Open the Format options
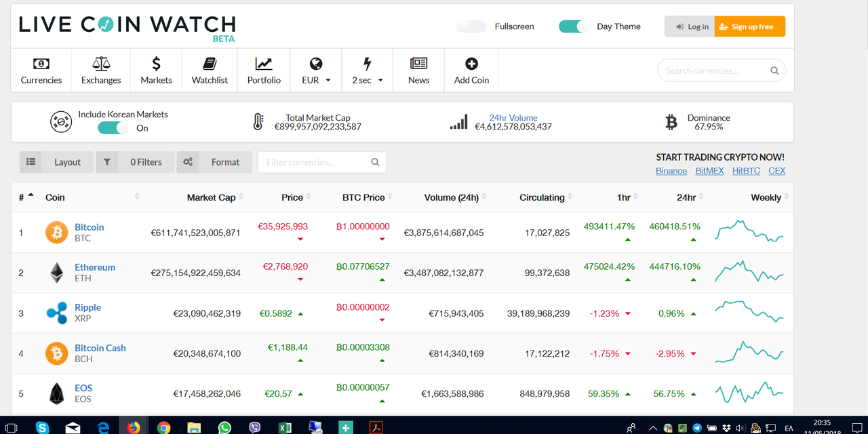 coord(214,162)
